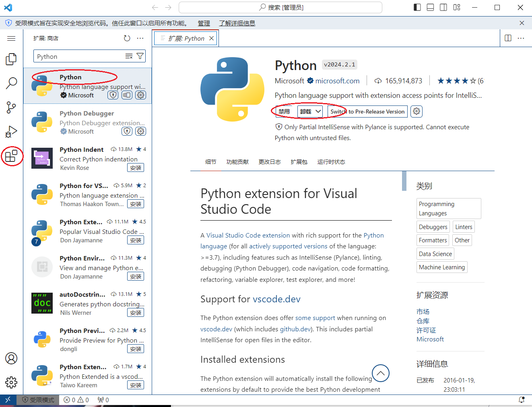Install the autoDocstring extension

click(136, 313)
